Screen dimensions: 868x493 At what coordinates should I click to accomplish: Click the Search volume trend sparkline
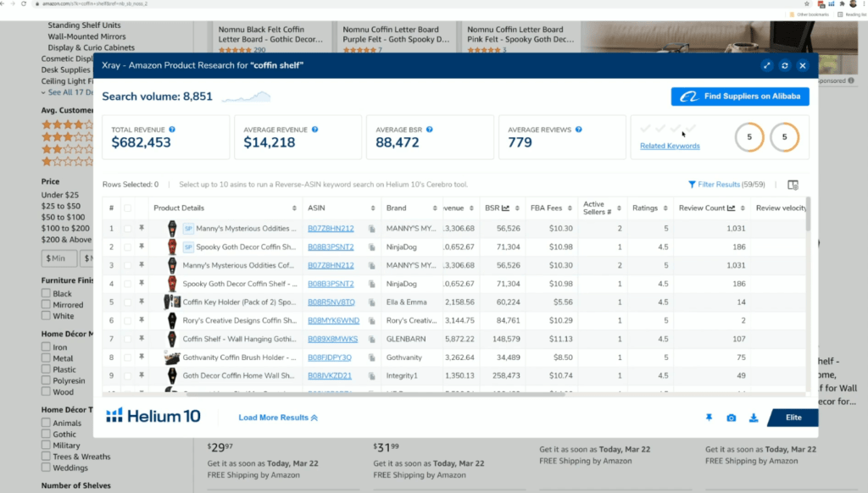tap(247, 97)
